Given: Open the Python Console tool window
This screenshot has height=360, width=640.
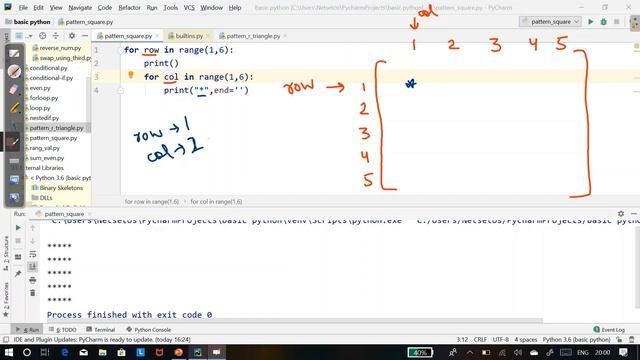Looking at the screenshot, I should 149,329.
